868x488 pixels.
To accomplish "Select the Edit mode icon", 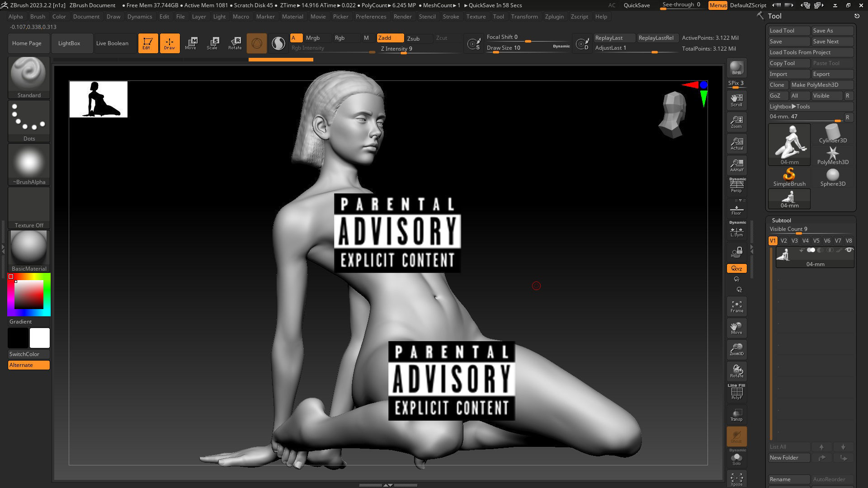I will click(x=148, y=43).
